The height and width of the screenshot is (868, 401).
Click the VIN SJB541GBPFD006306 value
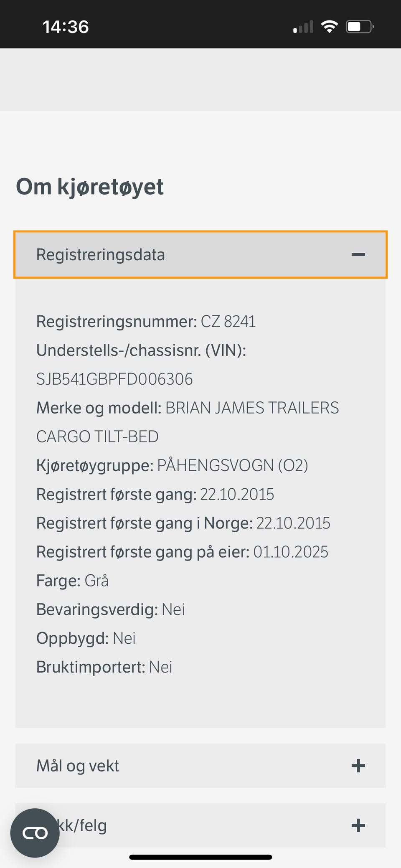(114, 379)
